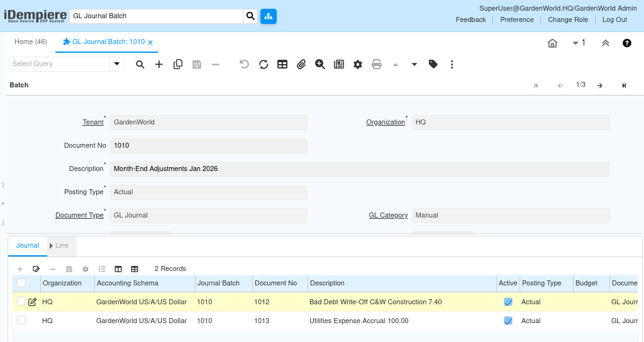The height and width of the screenshot is (342, 644).
Task: Go to next record arrow
Action: 600,85
